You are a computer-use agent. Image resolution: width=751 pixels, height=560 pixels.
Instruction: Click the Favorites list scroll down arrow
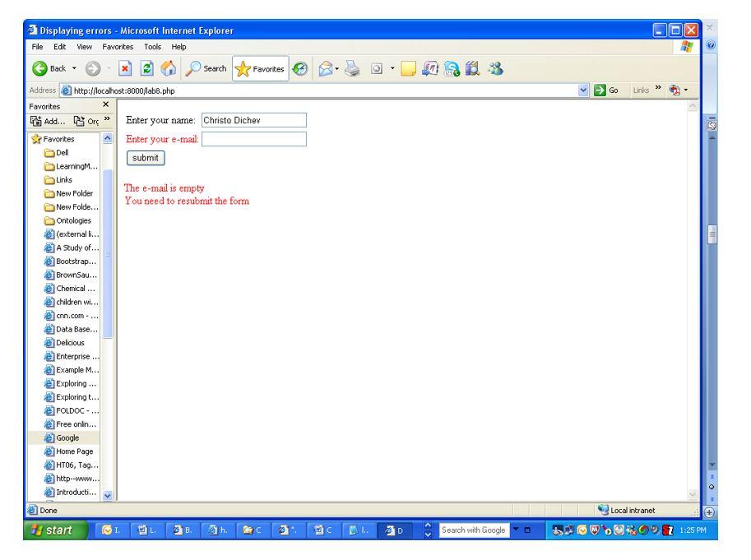click(107, 496)
